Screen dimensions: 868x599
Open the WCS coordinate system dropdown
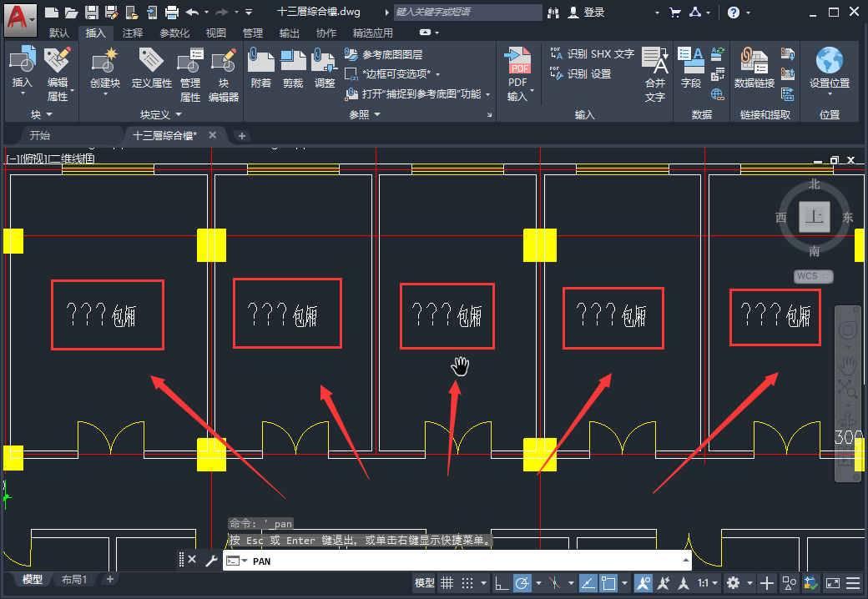(813, 276)
